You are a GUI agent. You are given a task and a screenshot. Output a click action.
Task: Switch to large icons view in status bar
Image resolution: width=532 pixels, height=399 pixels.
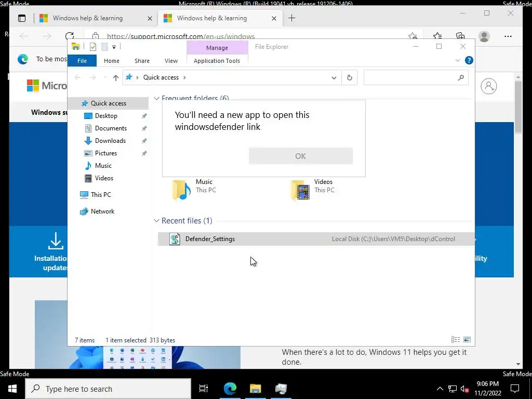click(x=467, y=340)
